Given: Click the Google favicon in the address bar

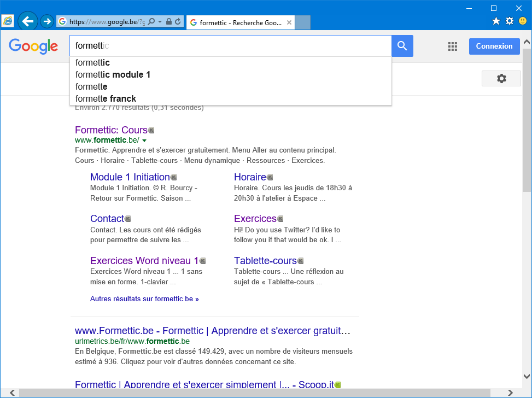Looking at the screenshot, I should click(x=62, y=22).
